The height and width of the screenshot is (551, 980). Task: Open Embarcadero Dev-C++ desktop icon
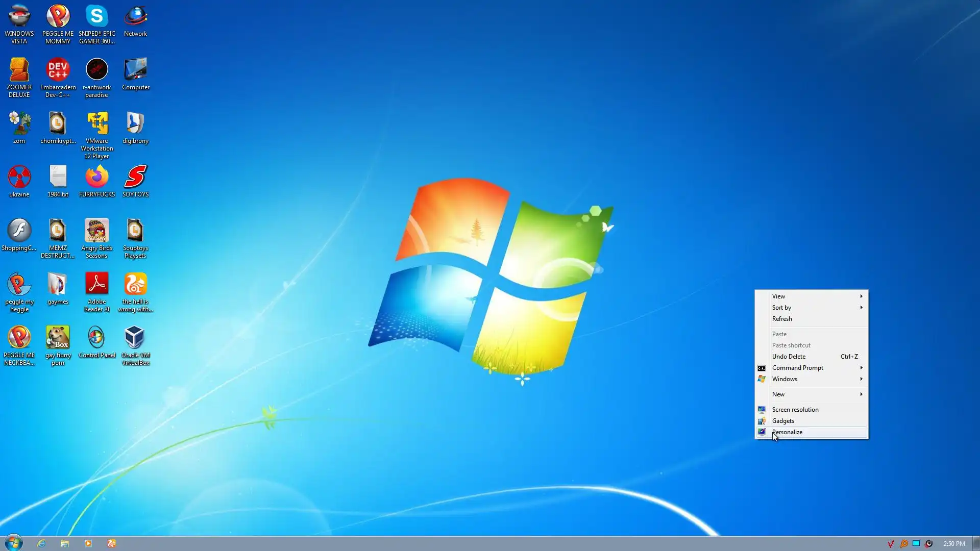click(x=58, y=70)
